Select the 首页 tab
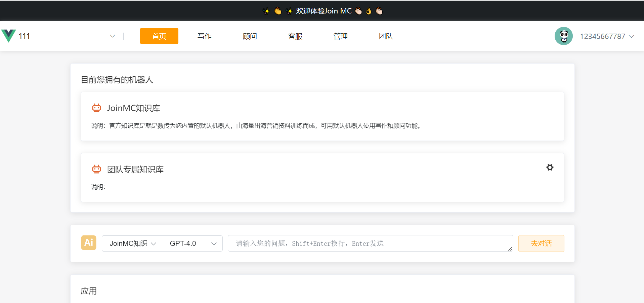The image size is (644, 303). tap(159, 36)
